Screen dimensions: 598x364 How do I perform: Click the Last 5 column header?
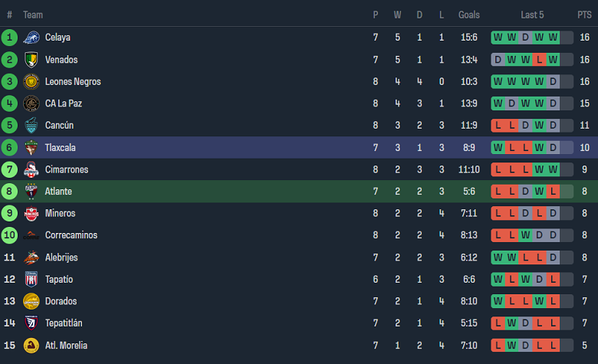click(532, 15)
